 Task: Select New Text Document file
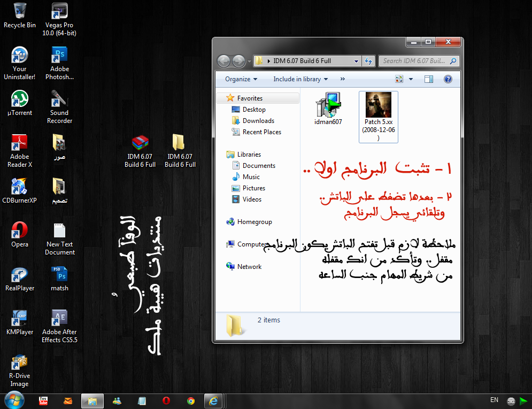(x=59, y=238)
